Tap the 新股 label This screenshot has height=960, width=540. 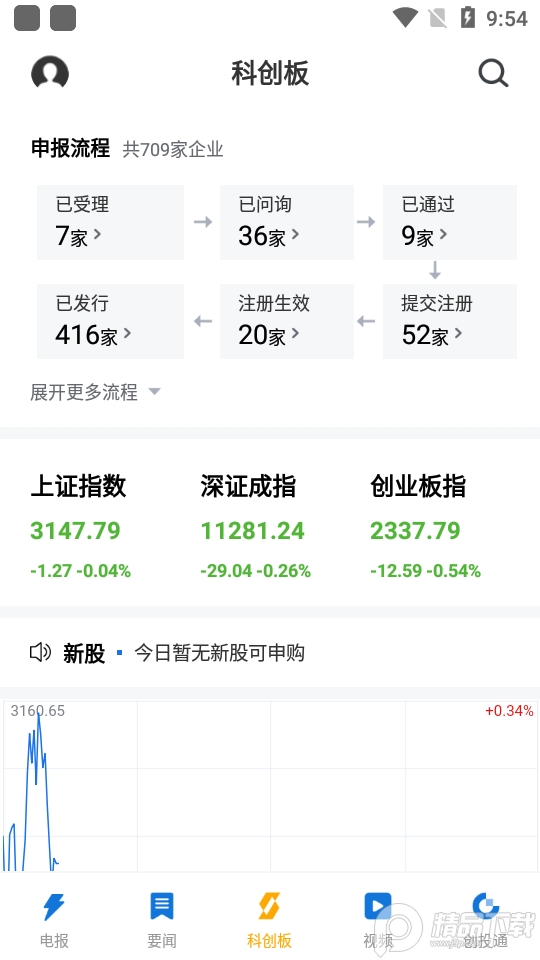84,653
